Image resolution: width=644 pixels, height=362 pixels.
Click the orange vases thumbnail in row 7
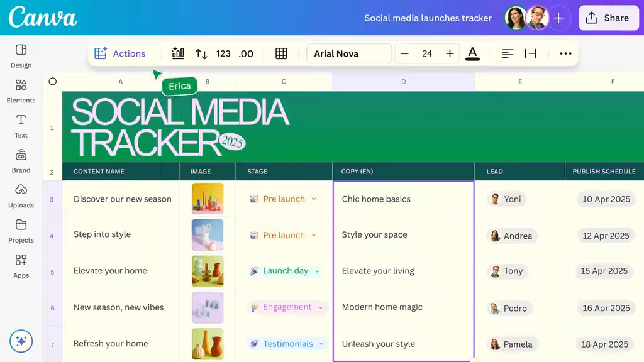tap(208, 344)
